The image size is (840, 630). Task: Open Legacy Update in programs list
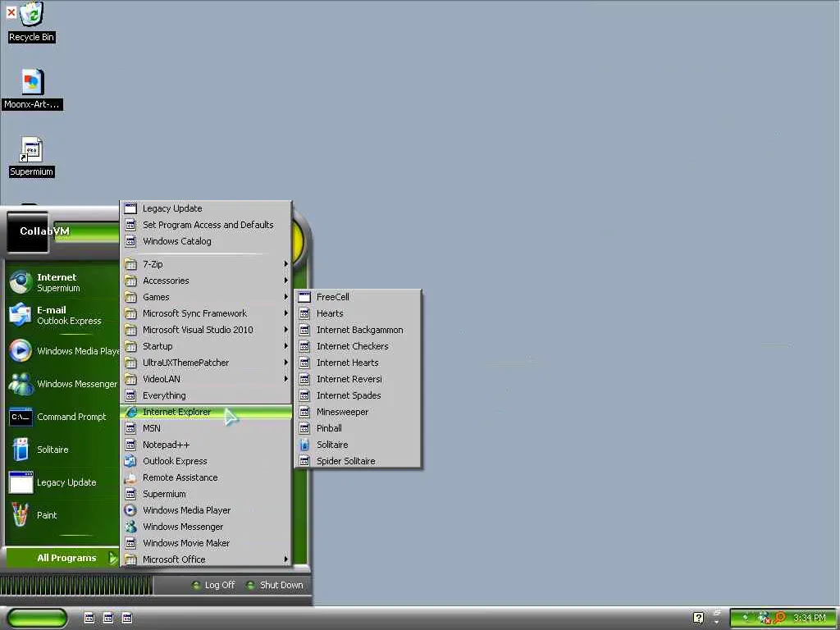pos(206,208)
